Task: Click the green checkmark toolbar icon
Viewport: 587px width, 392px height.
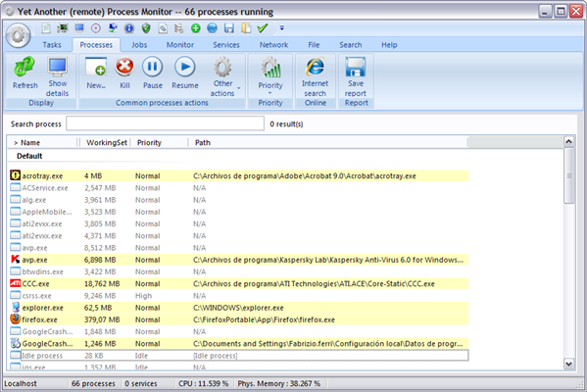Action: (263, 28)
